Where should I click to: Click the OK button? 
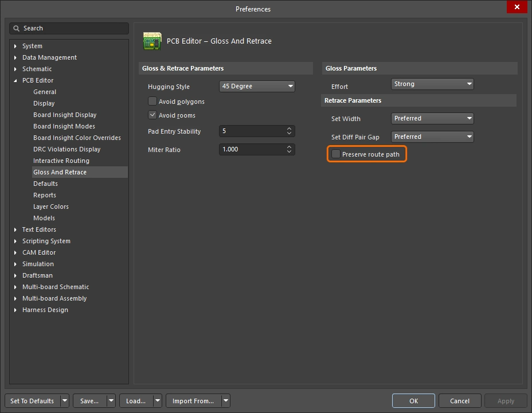413,400
